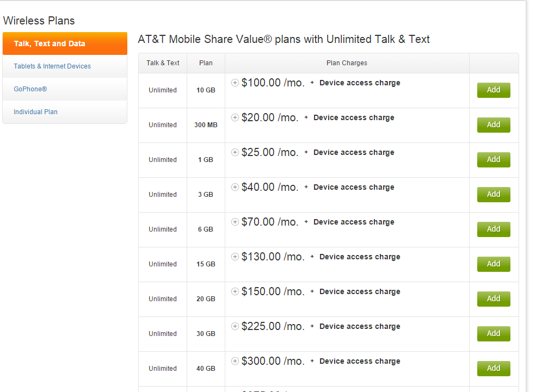Click Device access charge in 40 GB row
The width and height of the screenshot is (536, 392).
[x=360, y=362]
